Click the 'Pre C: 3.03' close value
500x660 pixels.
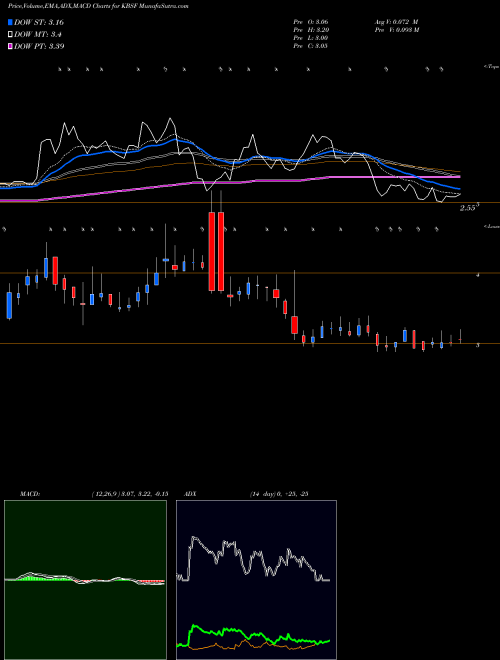click(311, 46)
